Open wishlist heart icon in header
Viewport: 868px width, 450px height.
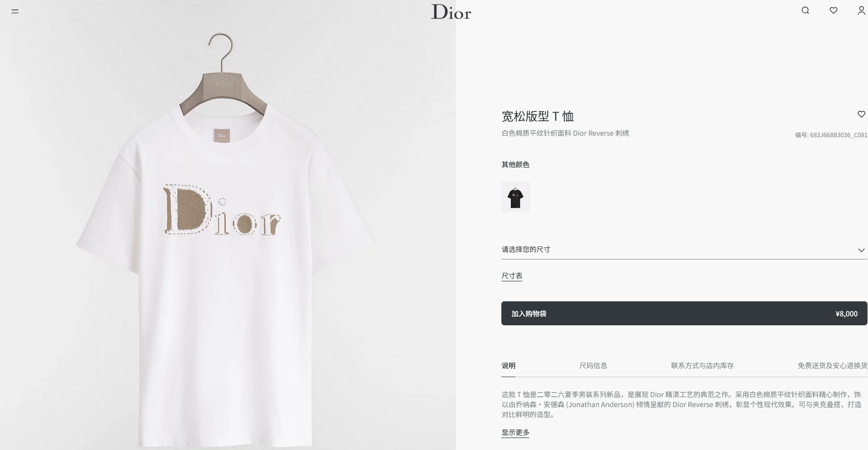pos(834,10)
